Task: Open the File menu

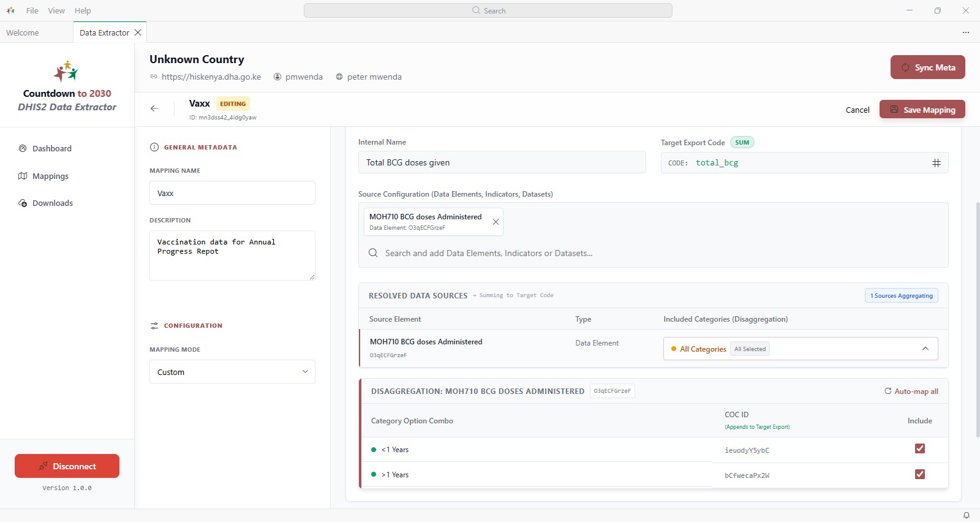Action: (32, 10)
